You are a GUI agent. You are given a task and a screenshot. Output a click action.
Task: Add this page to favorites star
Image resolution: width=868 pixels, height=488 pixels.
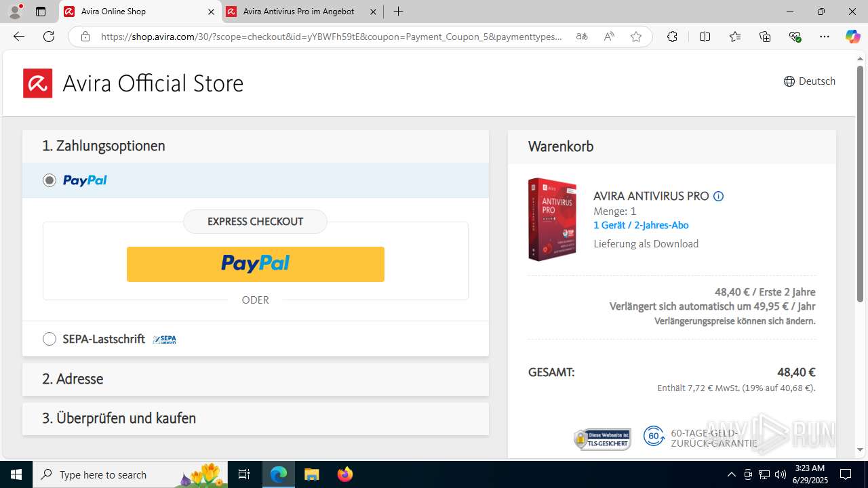tap(636, 37)
